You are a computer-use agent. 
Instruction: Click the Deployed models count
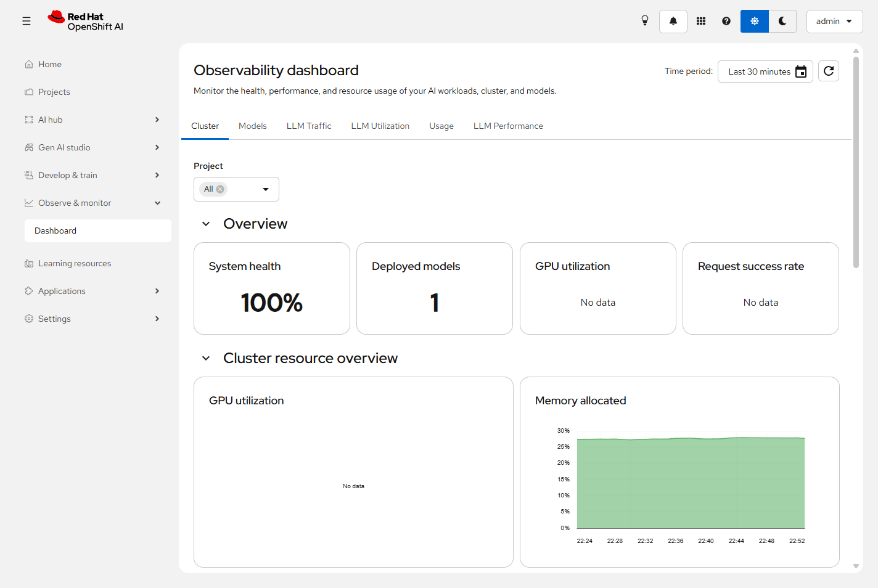click(x=435, y=303)
